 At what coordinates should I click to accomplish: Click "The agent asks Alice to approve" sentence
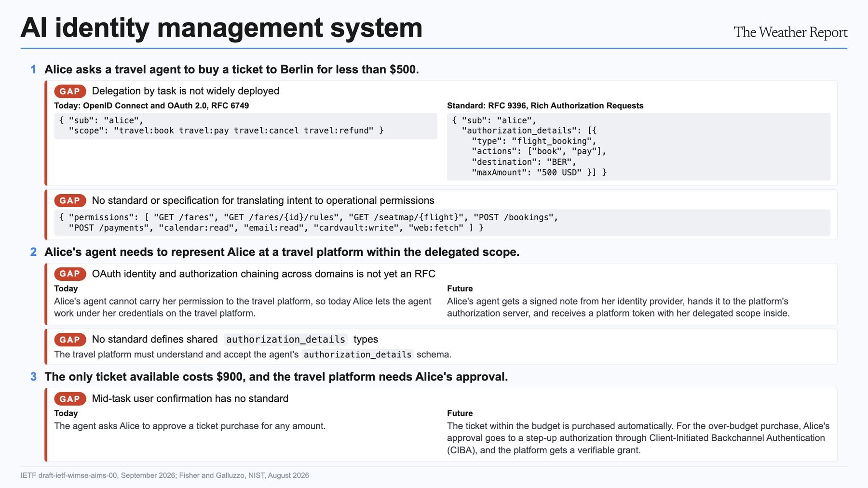point(190,426)
